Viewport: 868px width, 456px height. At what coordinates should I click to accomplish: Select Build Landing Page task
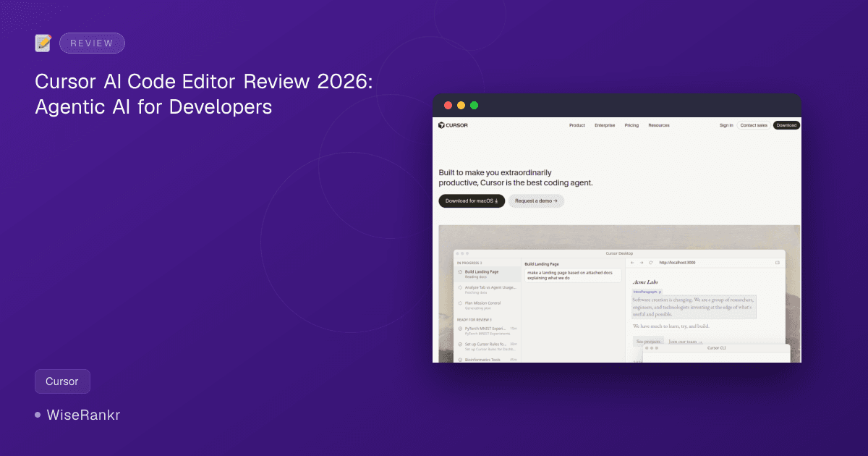[488, 274]
